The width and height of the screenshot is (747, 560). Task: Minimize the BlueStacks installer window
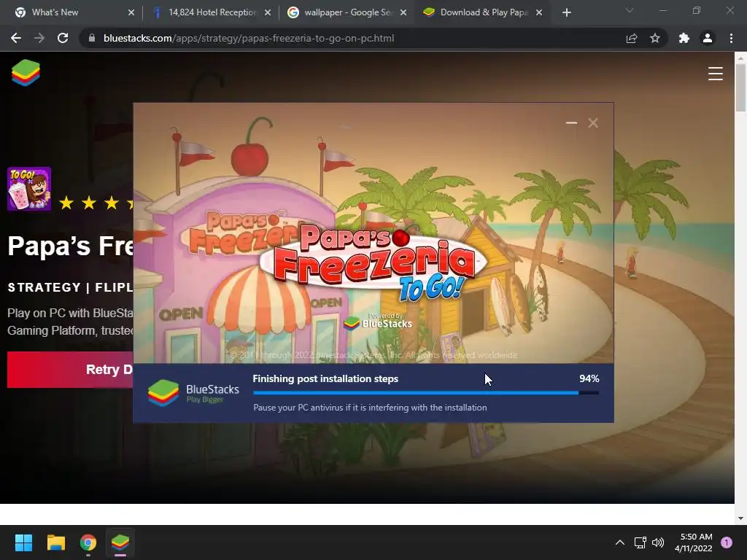coord(571,122)
